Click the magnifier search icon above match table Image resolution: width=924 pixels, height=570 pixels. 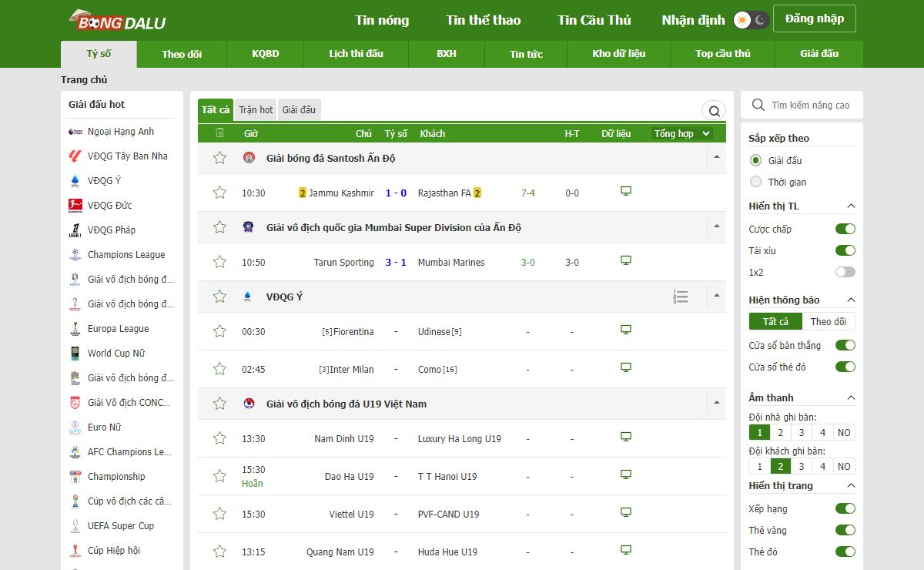[x=714, y=111]
